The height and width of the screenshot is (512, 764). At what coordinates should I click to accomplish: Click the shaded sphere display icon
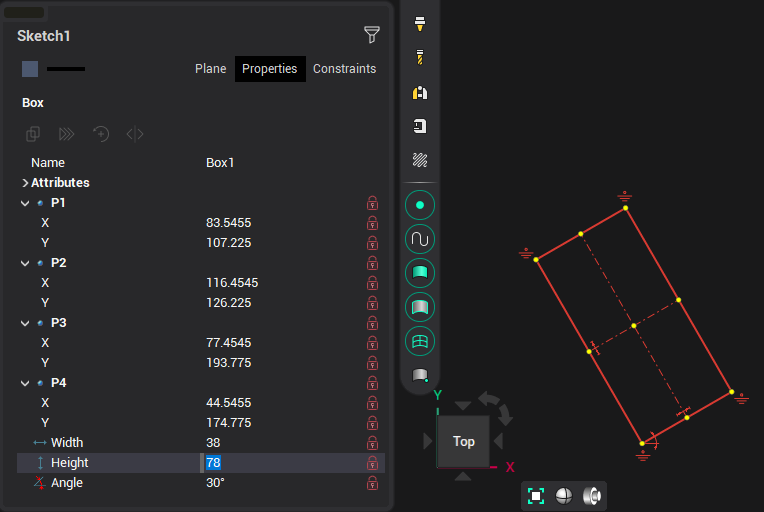(564, 496)
